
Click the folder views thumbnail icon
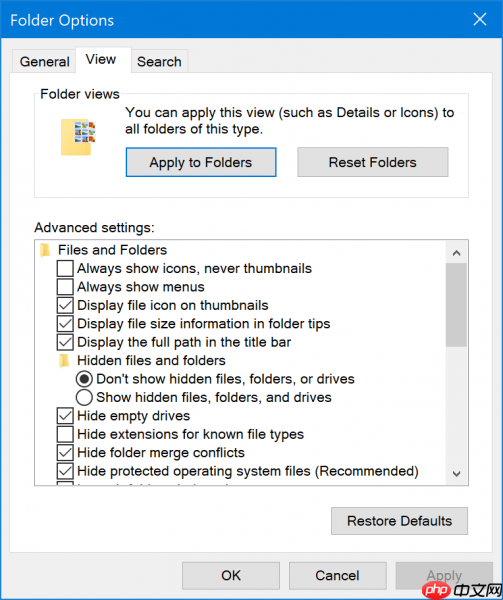(78, 137)
